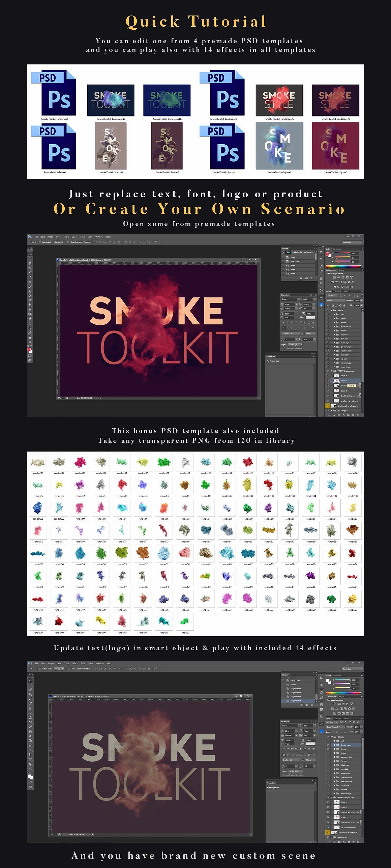Image resolution: width=391 pixels, height=868 pixels.
Task: Click red foreground swatch in the Color panel
Action: pyautogui.click(x=327, y=254)
